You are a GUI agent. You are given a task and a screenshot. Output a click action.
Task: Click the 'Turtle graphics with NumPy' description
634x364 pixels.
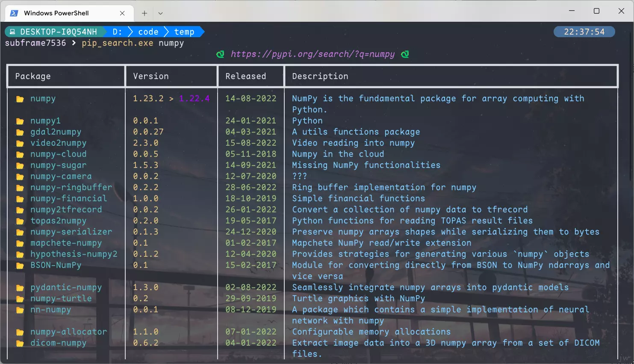point(359,299)
